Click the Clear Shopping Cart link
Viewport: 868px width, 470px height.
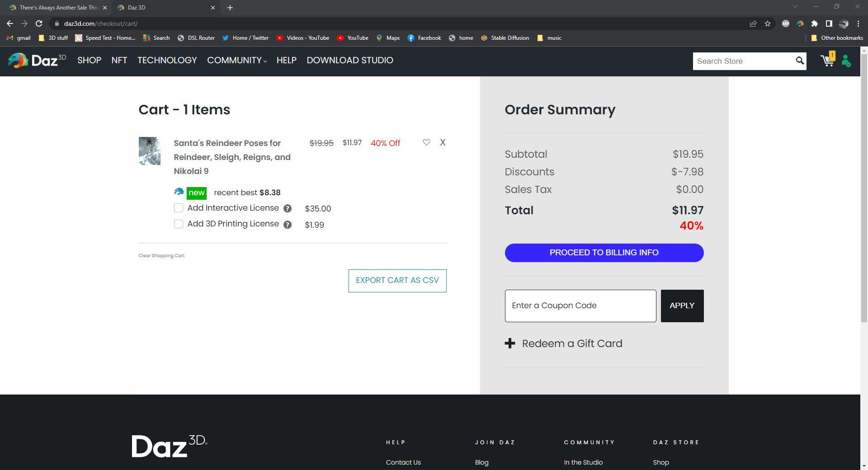[x=161, y=256]
